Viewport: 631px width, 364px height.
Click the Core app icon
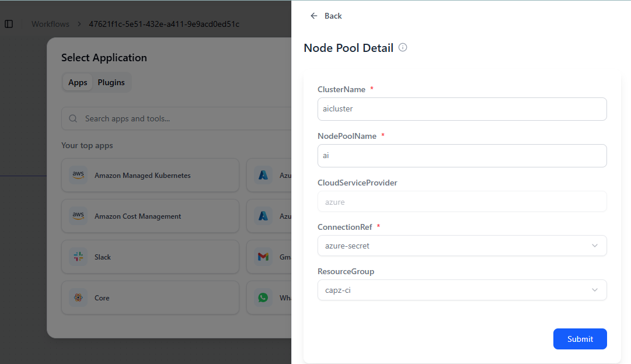tap(78, 297)
